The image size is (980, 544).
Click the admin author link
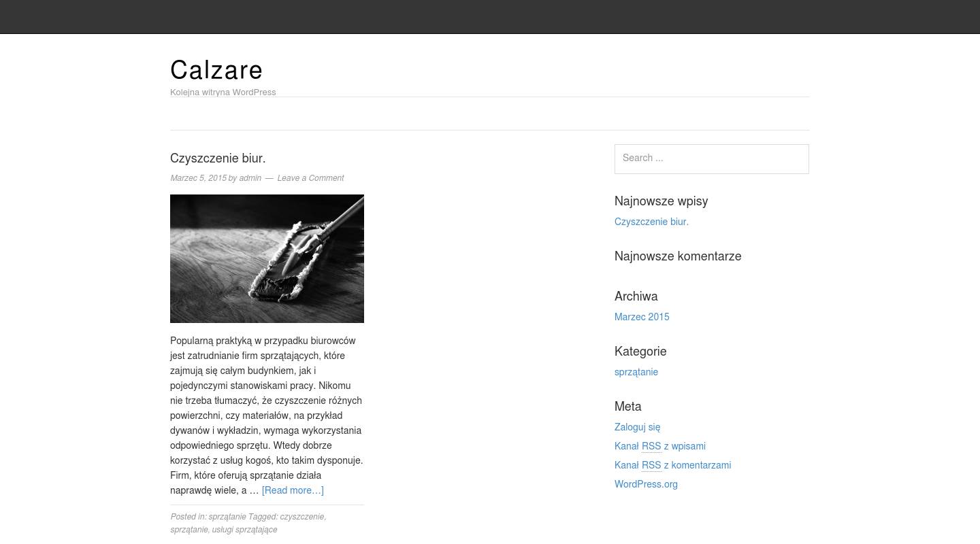tap(250, 178)
